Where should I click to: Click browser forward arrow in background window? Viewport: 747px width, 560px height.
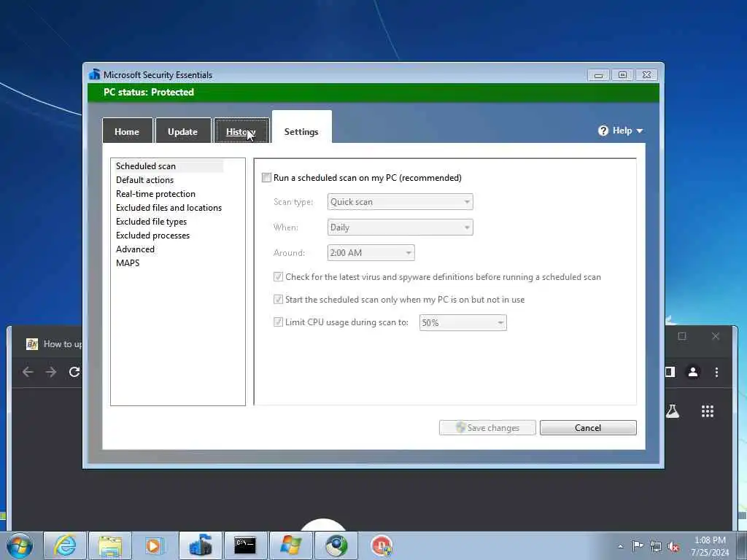[51, 372]
